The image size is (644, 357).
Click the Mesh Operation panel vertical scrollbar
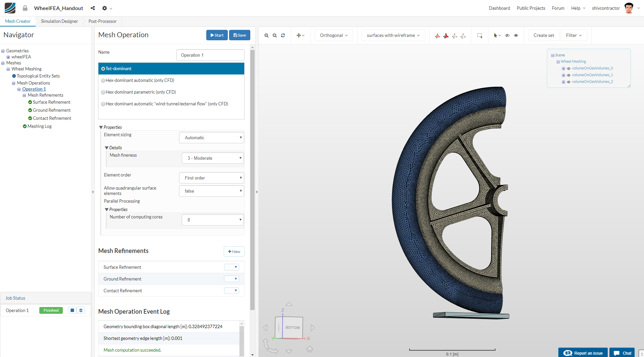(252, 180)
